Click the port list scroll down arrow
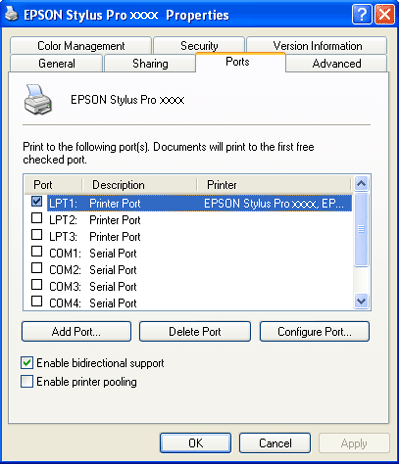Screen dimensions: 400x465 click(361, 301)
